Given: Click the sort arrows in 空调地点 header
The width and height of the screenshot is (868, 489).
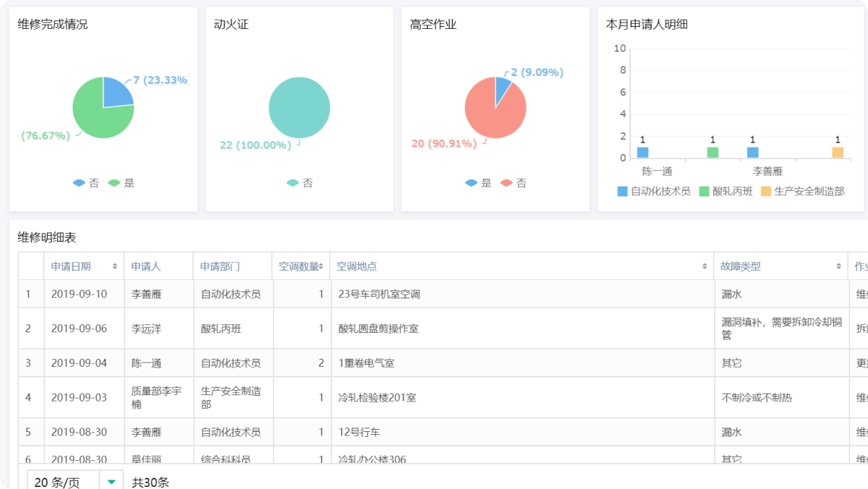Looking at the screenshot, I should (705, 266).
